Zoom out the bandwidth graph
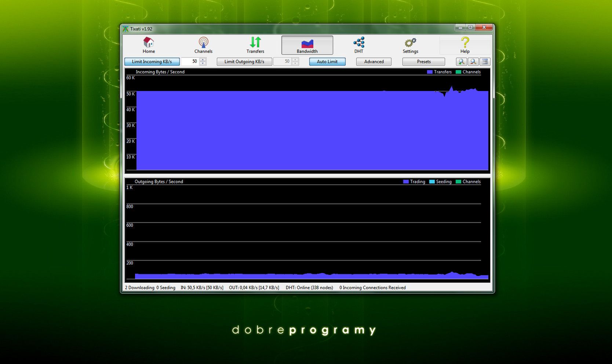612x364 pixels. 473,62
